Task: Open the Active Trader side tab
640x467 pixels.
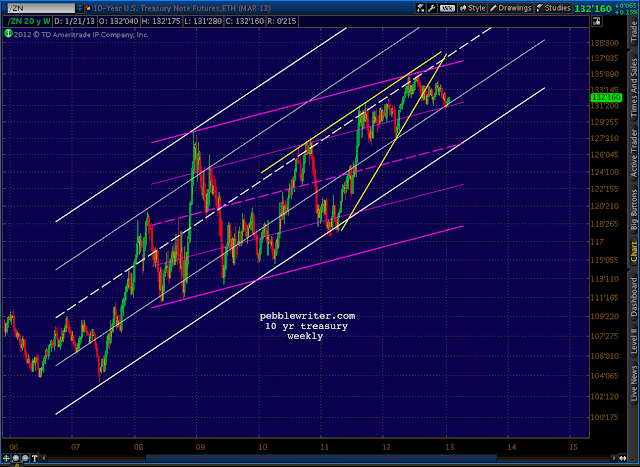Action: (634, 153)
